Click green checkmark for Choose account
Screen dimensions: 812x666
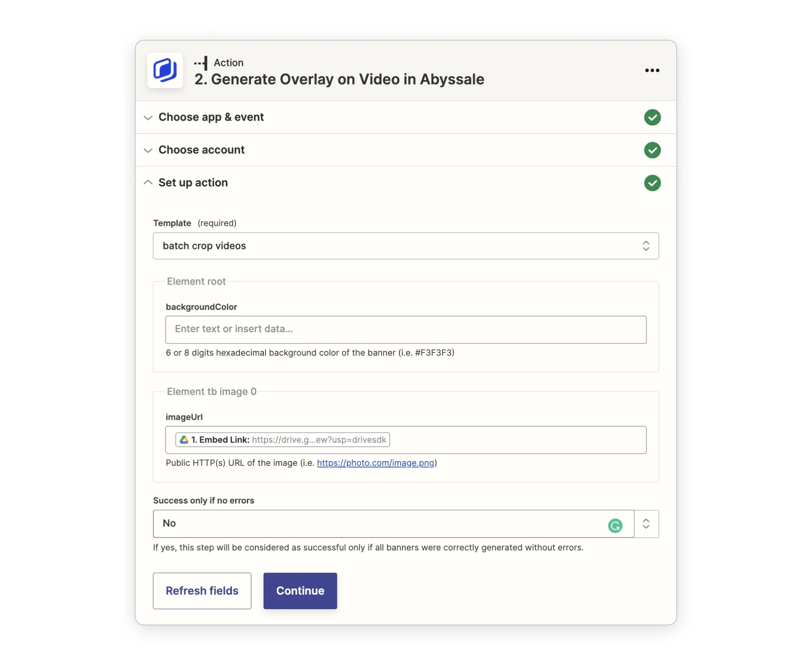(652, 150)
